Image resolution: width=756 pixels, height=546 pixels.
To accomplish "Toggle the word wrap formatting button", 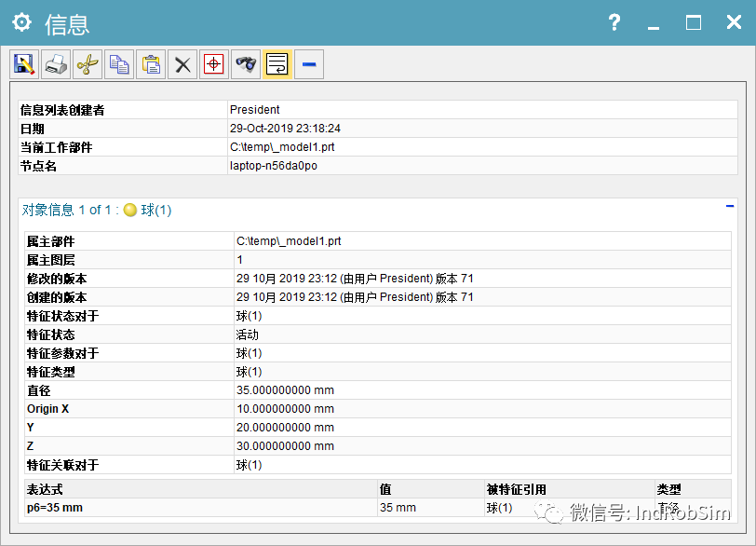I will 277,64.
